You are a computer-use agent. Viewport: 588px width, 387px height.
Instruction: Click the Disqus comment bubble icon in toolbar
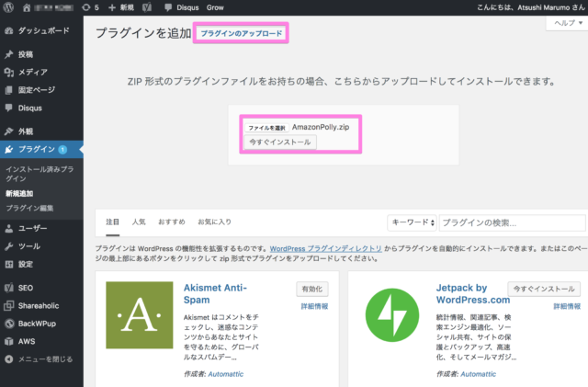pos(168,7)
